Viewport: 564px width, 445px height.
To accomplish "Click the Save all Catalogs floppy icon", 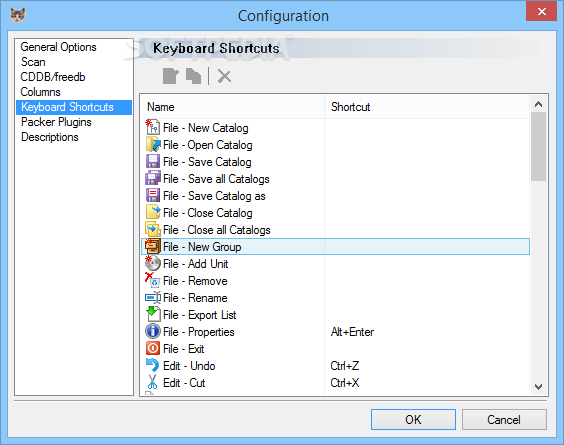I will (153, 178).
